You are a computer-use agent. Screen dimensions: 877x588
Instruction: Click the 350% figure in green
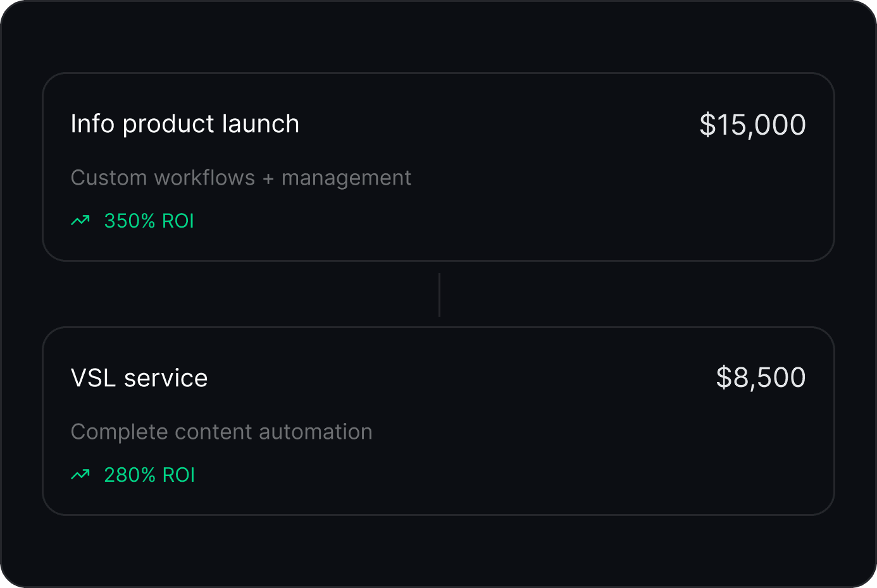(130, 221)
